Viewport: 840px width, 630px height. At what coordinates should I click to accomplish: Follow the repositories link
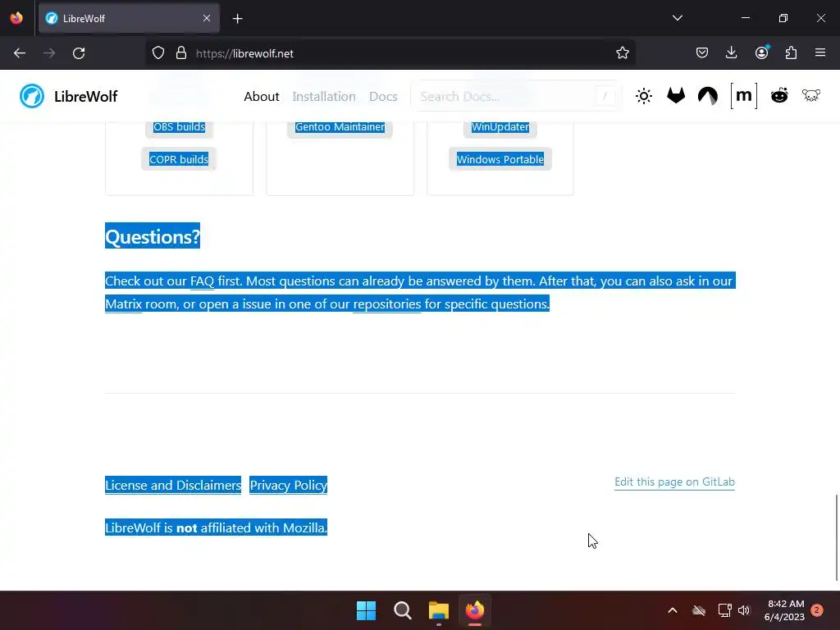[x=387, y=304]
